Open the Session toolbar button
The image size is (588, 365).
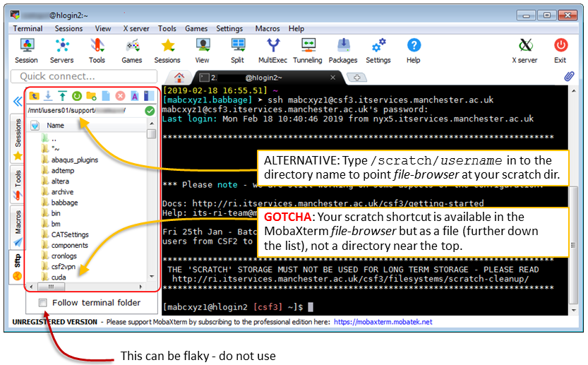coord(27,51)
